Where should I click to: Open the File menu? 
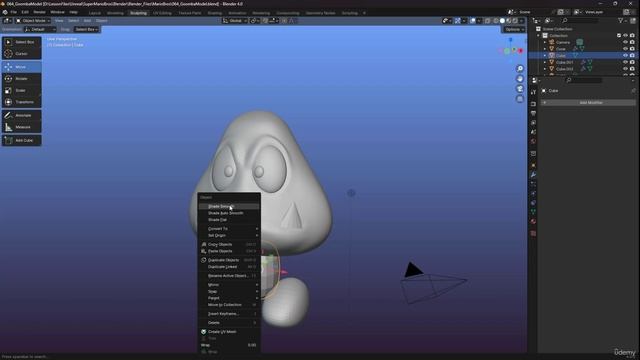point(14,12)
